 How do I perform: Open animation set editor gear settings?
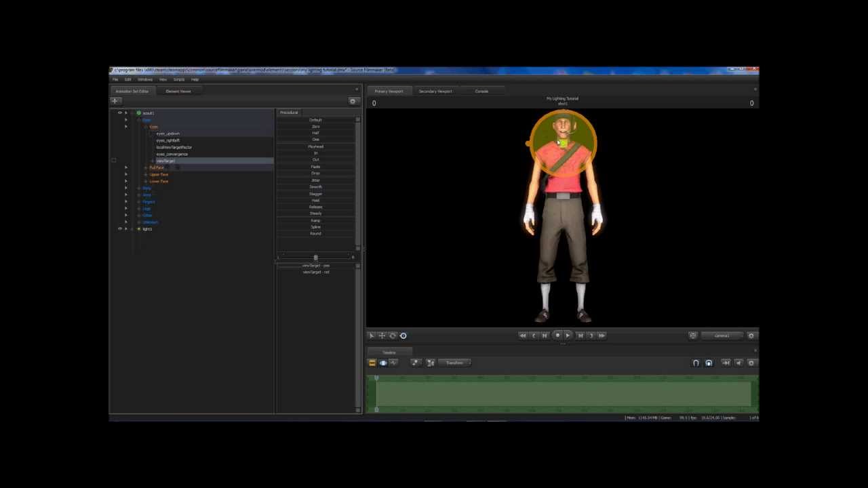tap(352, 101)
